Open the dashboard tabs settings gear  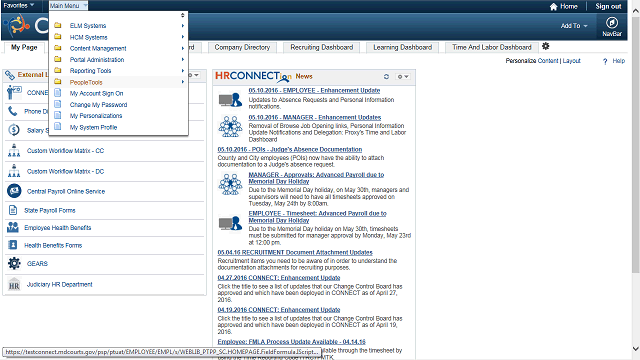click(546, 46)
